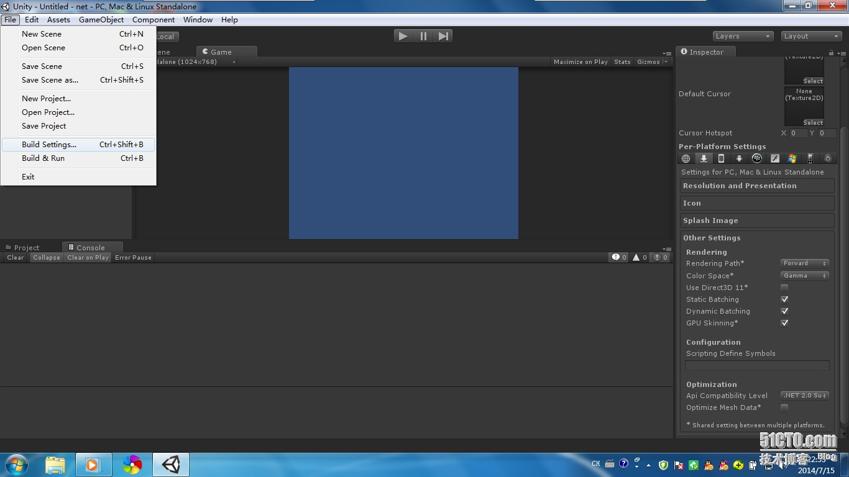Open the Component menu

(153, 20)
